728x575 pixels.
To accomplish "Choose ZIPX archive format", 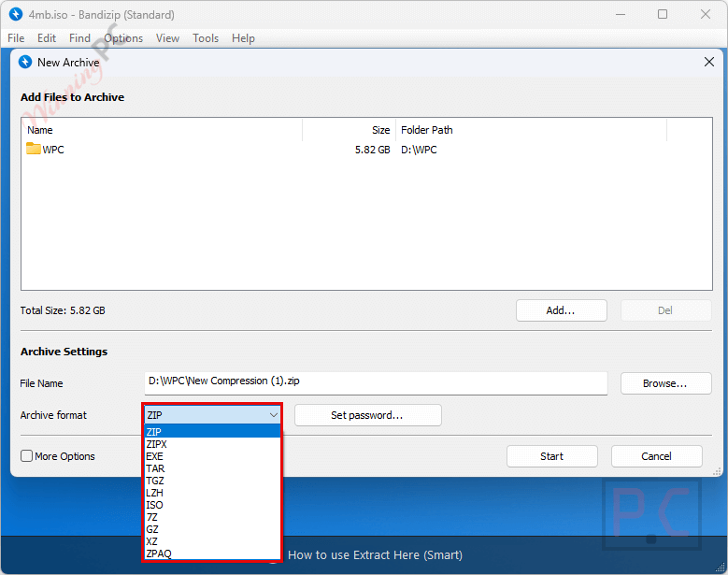I will tap(213, 444).
